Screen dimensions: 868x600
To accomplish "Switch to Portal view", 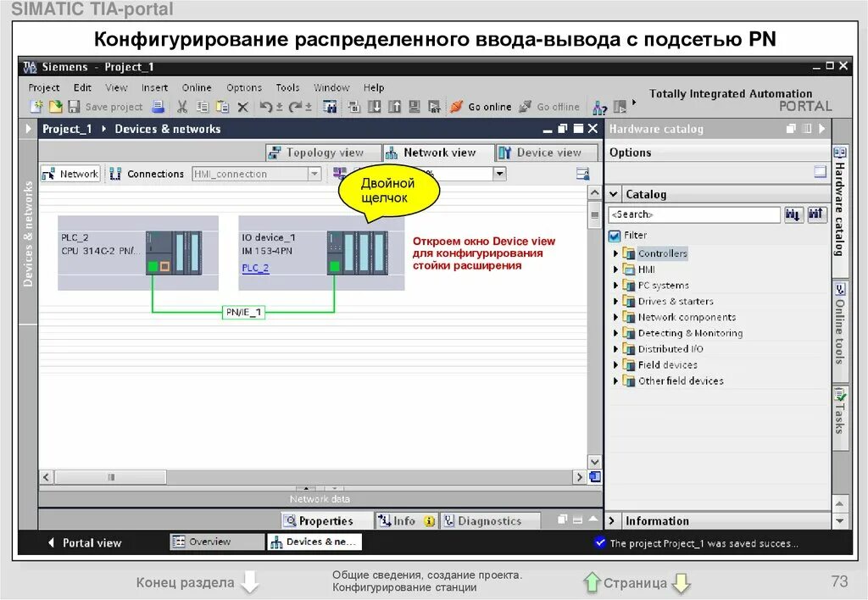I will point(85,543).
